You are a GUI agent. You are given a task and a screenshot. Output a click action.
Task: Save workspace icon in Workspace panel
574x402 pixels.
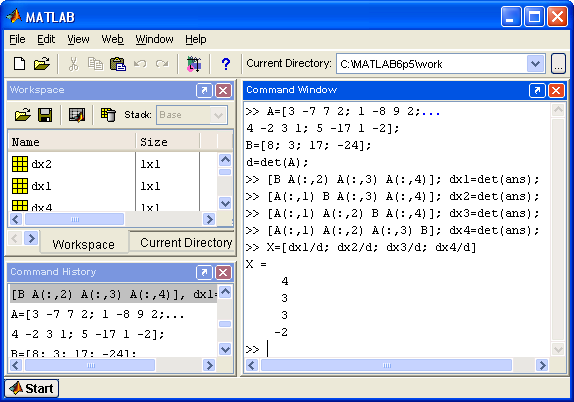[x=45, y=115]
